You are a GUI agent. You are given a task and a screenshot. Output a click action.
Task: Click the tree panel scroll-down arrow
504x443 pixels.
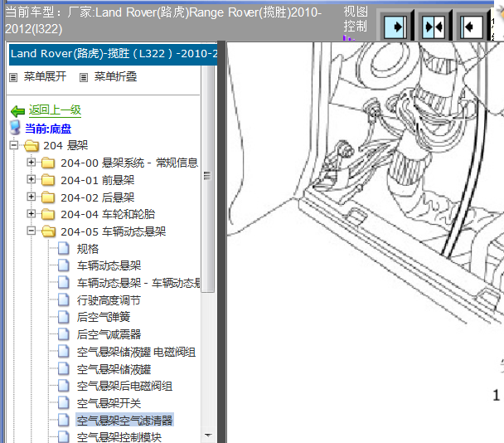click(208, 436)
